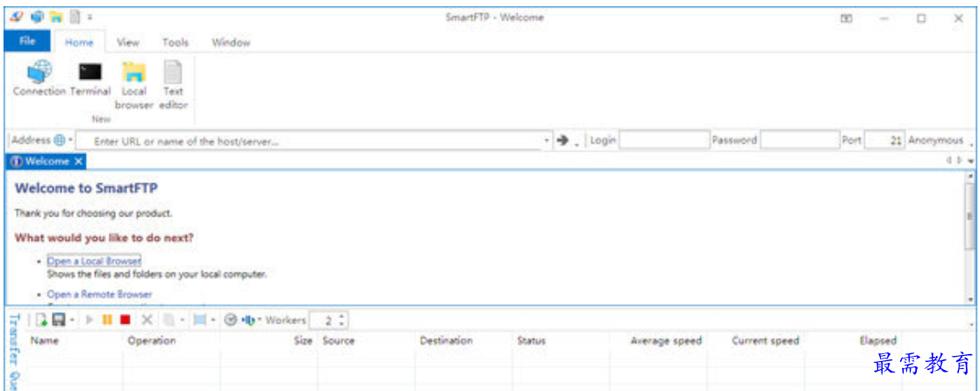Open dropdown beside the connect arrow
The width and height of the screenshot is (980, 391).
point(576,143)
